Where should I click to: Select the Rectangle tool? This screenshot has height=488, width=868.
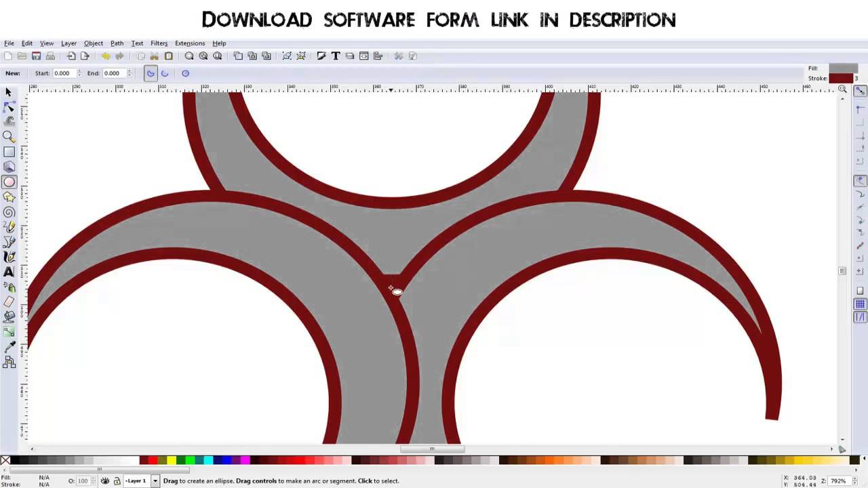[9, 151]
